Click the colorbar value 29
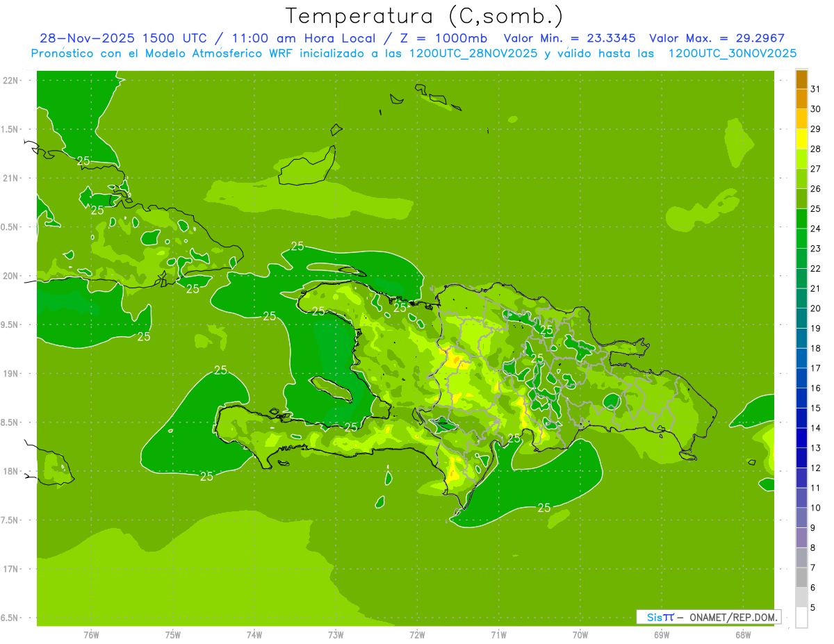The width and height of the screenshot is (834, 644). tap(815, 129)
